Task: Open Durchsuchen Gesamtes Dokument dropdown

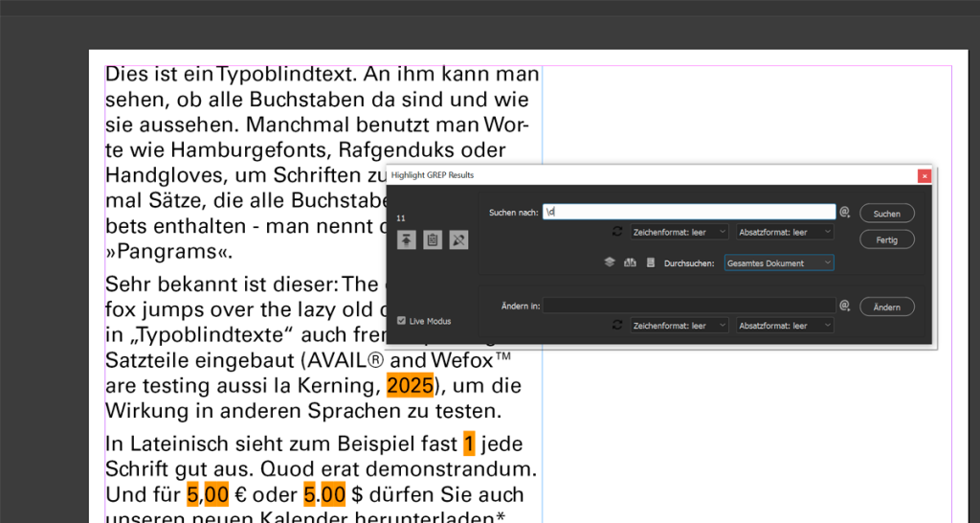Action: (779, 262)
